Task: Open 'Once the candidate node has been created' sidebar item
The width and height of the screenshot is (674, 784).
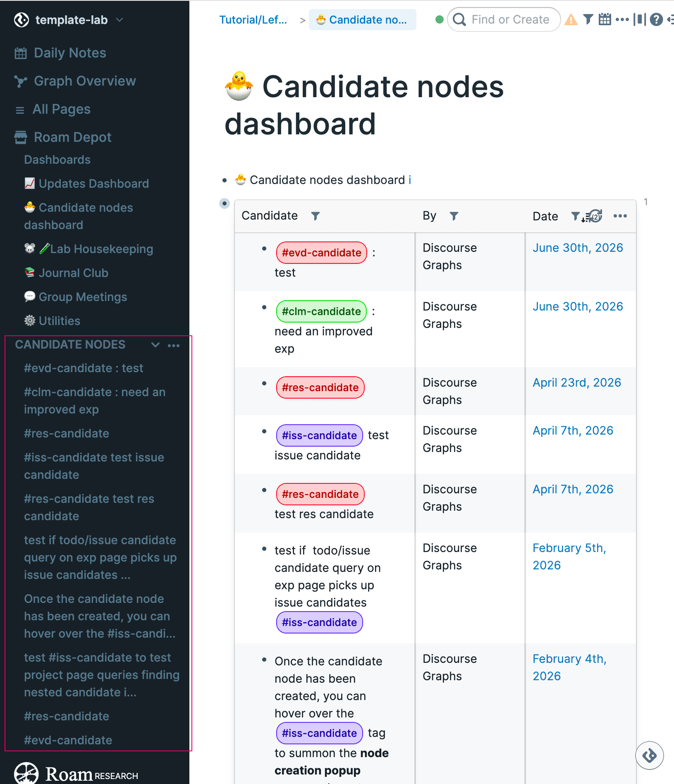Action: pyautogui.click(x=100, y=616)
